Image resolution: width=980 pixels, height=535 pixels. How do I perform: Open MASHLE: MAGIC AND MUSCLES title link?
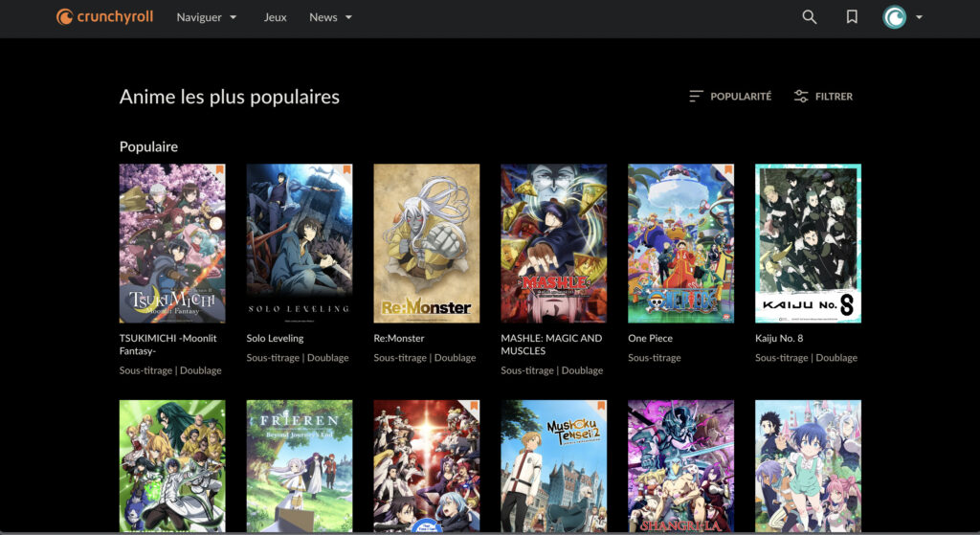tap(551, 345)
